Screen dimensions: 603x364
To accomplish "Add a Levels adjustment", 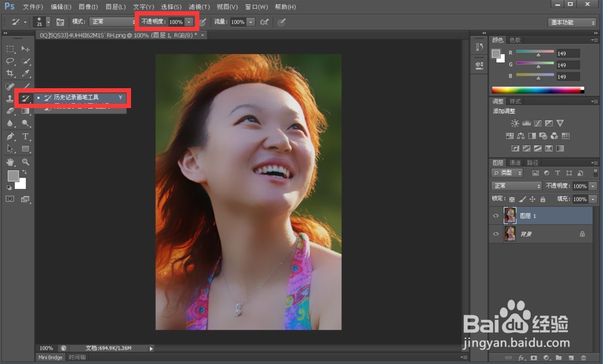I will coord(526,123).
